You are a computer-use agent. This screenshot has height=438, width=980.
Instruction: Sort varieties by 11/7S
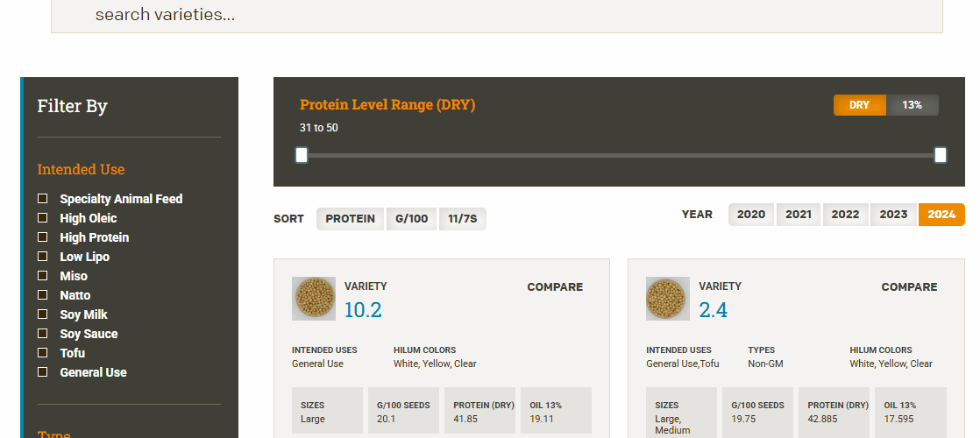[462, 219]
